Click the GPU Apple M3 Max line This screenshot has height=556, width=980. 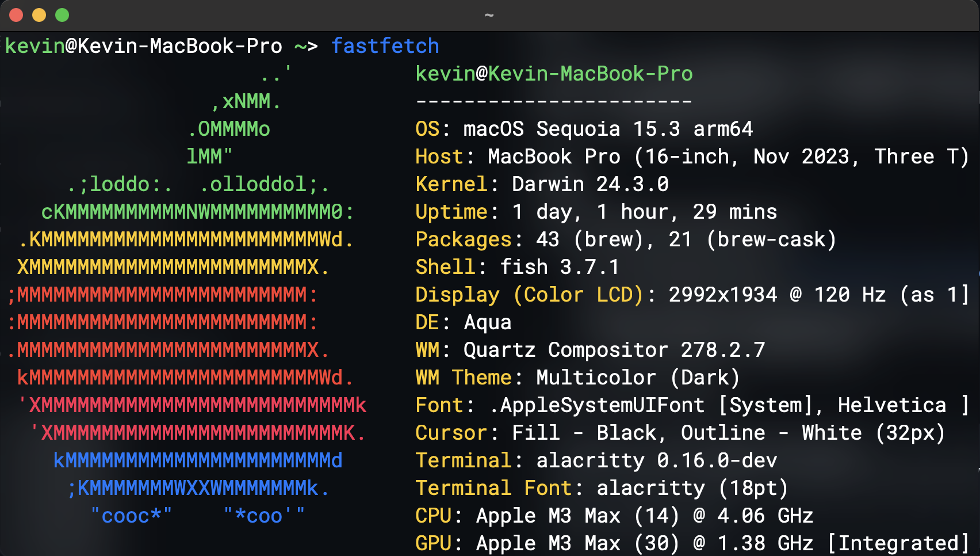(x=692, y=543)
